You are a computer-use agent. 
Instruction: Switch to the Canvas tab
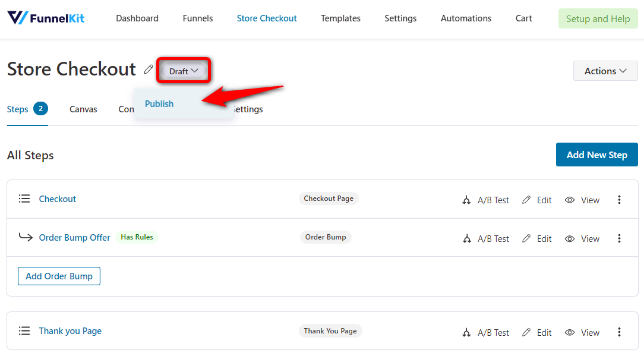(x=83, y=109)
